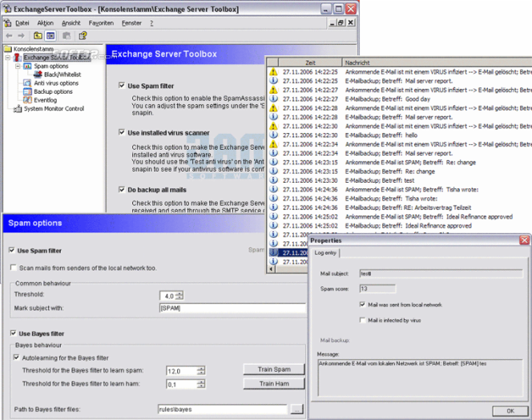Click info icon of Arbeitsvertrag Teilzeit entry

[273, 208]
